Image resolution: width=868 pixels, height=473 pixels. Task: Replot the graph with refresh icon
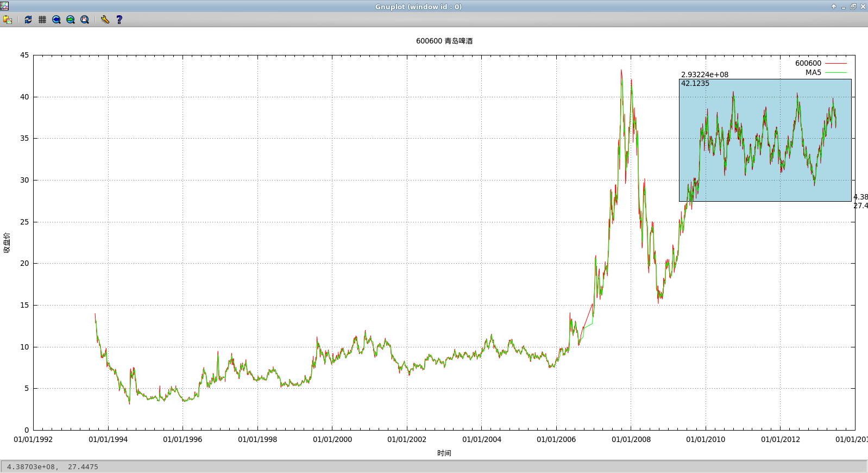coord(28,20)
